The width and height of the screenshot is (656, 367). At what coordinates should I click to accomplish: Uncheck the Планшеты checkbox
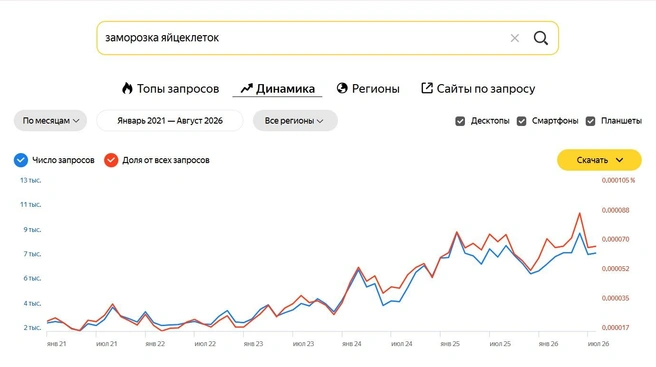[590, 121]
